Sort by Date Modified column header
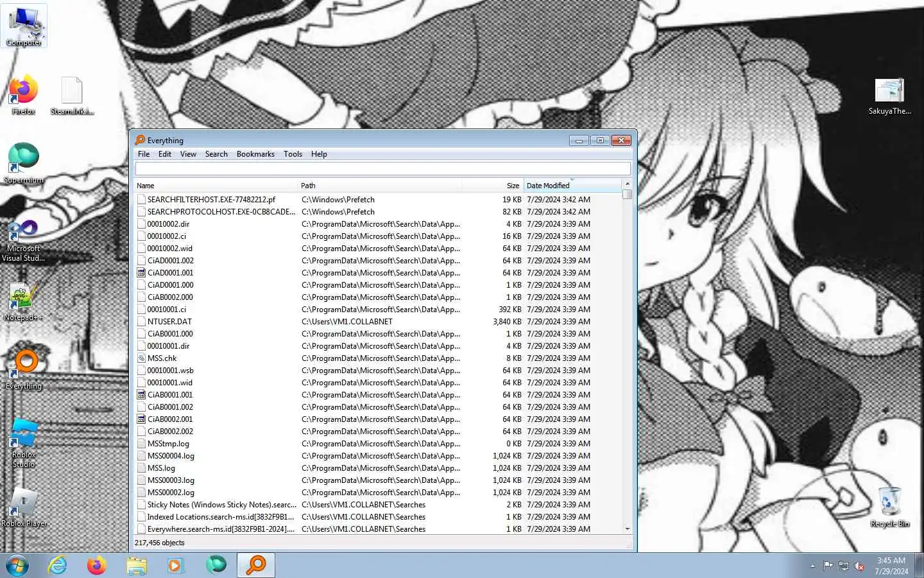The image size is (924, 578). coord(572,186)
